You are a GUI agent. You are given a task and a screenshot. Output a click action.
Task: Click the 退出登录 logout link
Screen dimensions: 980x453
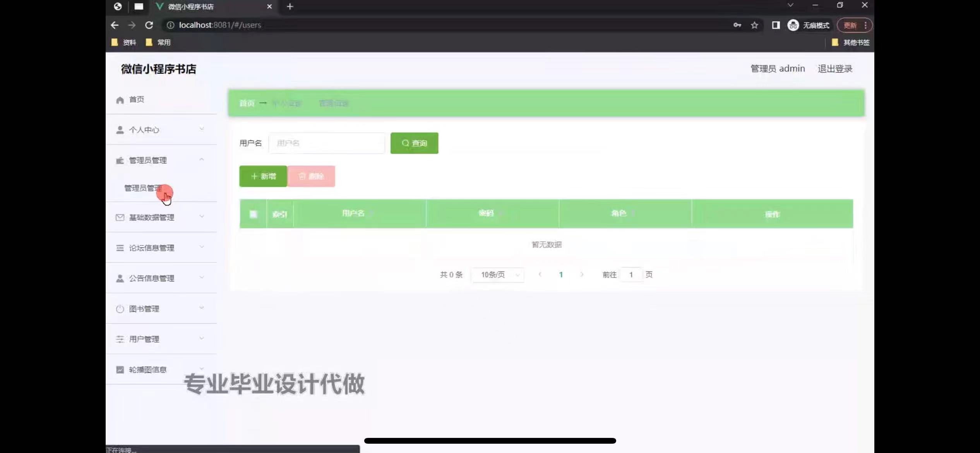(835, 69)
